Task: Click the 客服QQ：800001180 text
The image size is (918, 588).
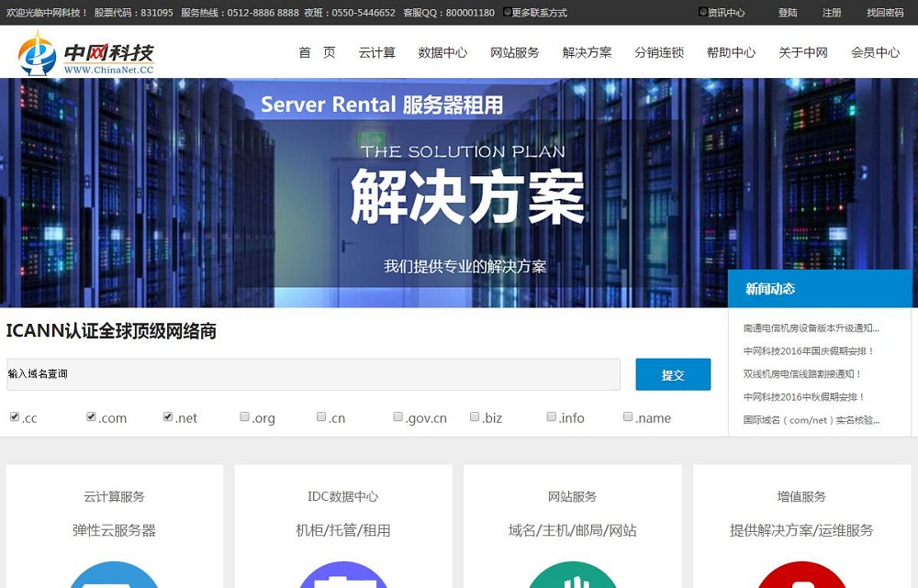Action: (449, 12)
